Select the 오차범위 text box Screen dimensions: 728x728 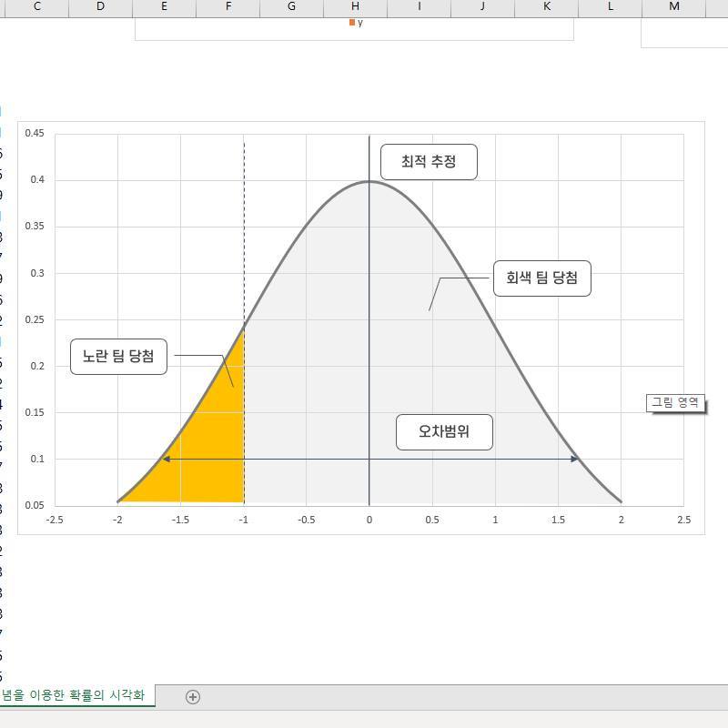(444, 431)
